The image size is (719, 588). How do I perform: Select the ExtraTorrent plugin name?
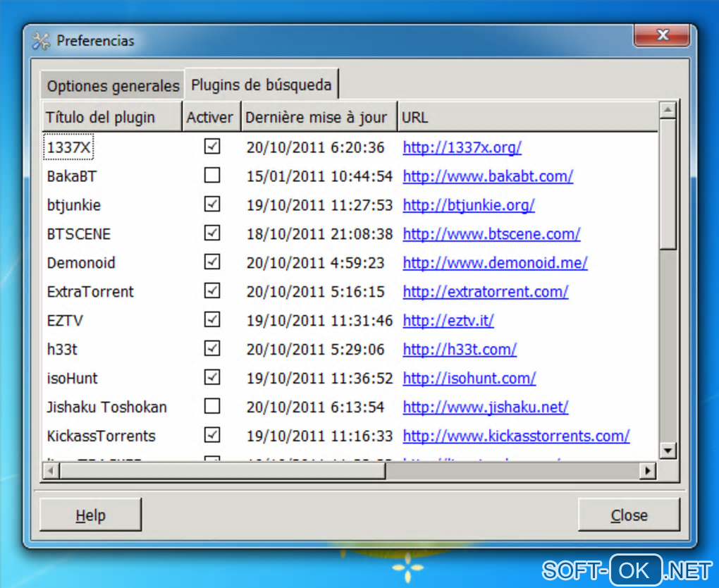point(90,292)
